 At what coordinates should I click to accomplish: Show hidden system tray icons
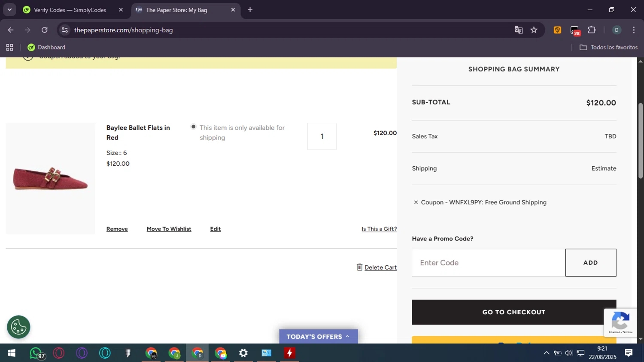546,353
